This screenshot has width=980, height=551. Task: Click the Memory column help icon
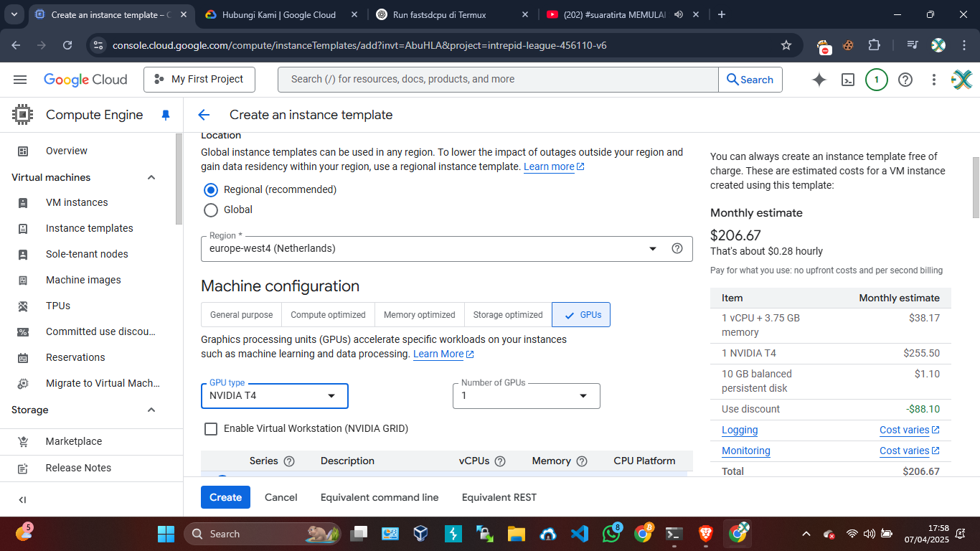pos(582,461)
